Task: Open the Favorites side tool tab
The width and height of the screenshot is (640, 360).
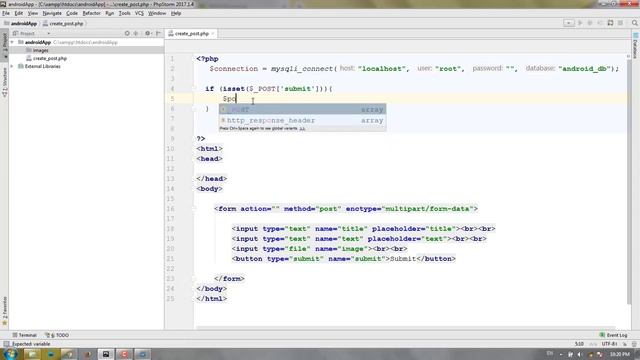Action: tap(4, 311)
